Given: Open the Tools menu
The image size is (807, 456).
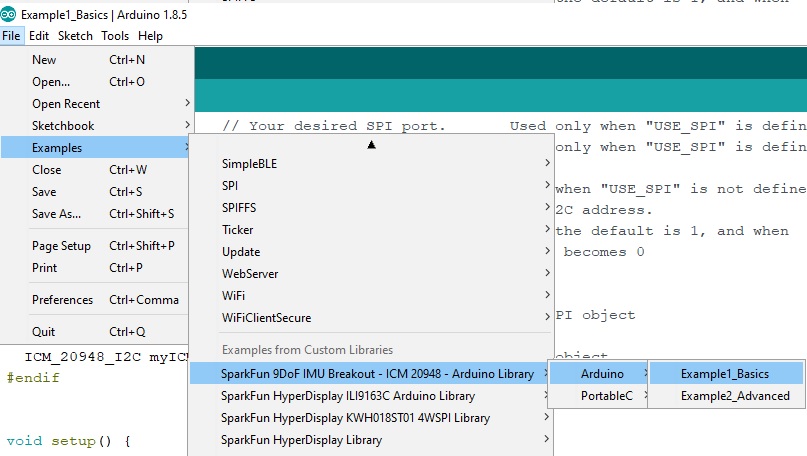Looking at the screenshot, I should click(115, 36).
